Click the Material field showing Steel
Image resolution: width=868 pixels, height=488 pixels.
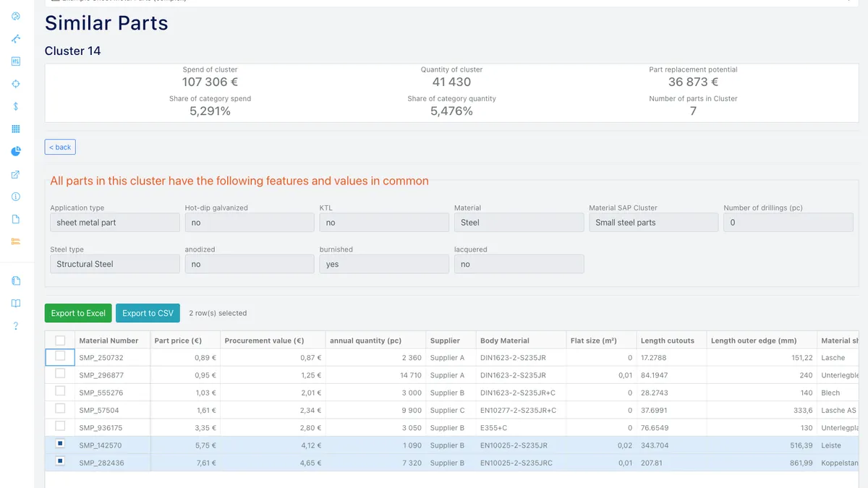pyautogui.click(x=519, y=222)
